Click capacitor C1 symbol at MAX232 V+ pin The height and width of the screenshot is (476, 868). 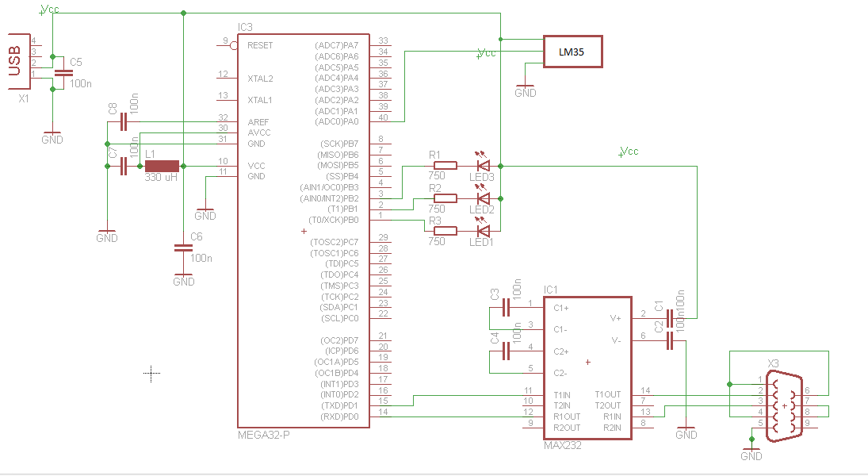tap(669, 319)
